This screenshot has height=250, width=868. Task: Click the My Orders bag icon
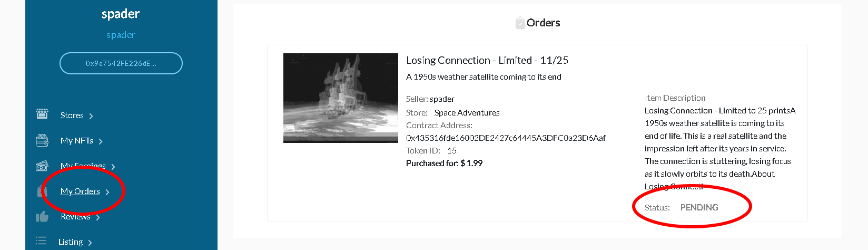(x=42, y=191)
